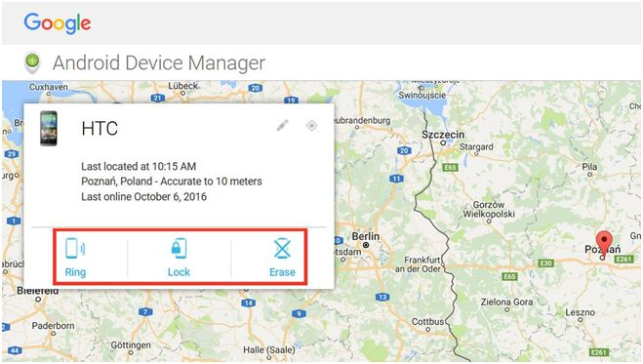This screenshot has height=364, width=643.
Task: Click Stargard label on the map
Action: (476, 146)
